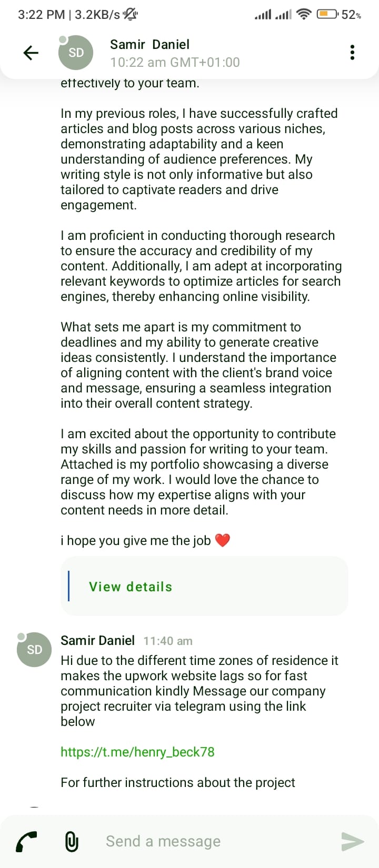
Task: Open the three-dot overflow menu
Action: click(352, 53)
